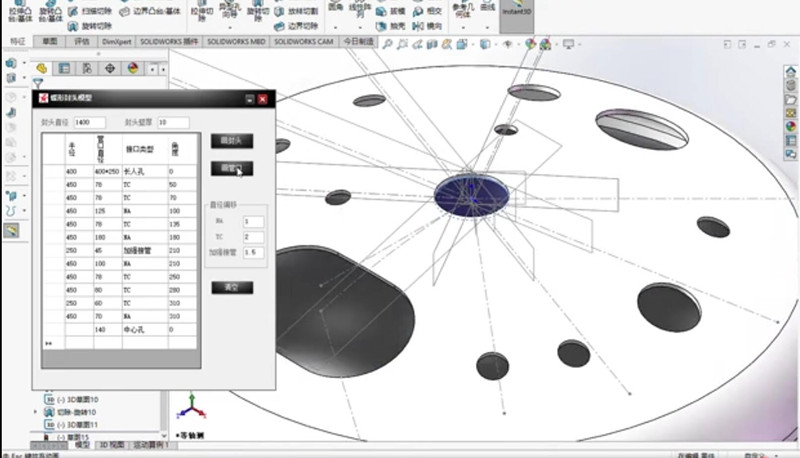Screen dimensions: 800x458
Task: Switch to the 草图 ribbon tab
Action: coord(50,43)
